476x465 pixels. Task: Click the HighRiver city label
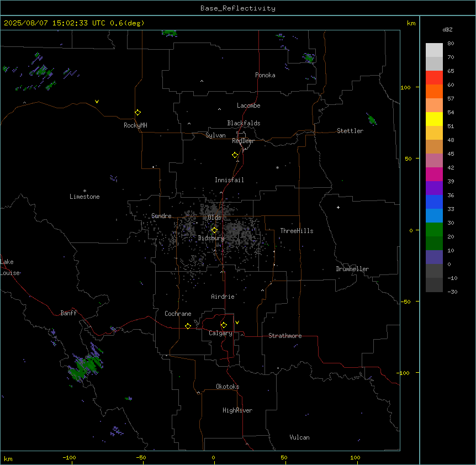pos(237,410)
